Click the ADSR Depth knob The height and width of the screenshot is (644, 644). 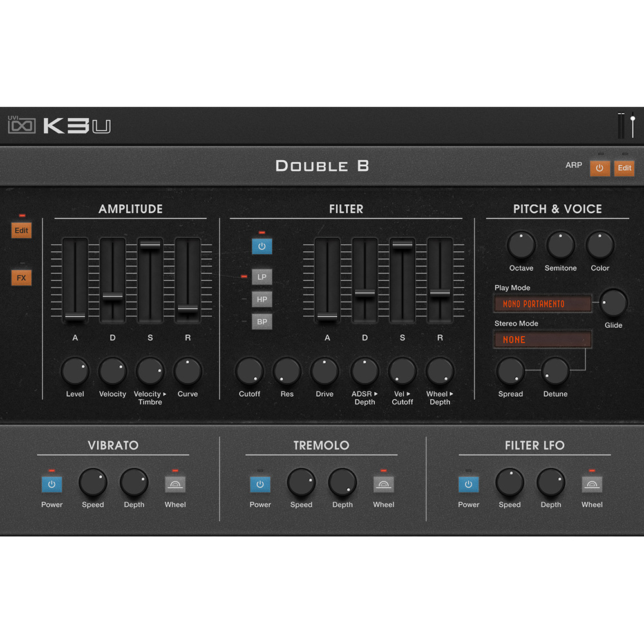click(365, 371)
